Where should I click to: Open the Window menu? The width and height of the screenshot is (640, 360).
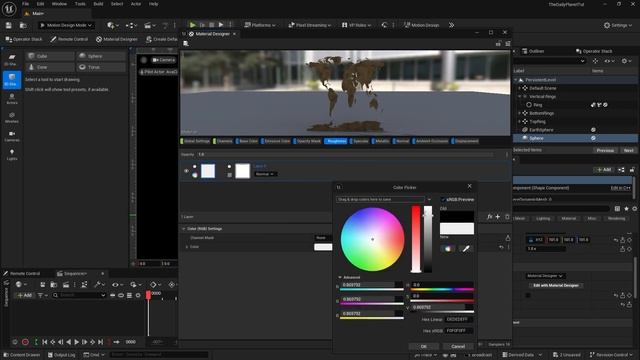pyautogui.click(x=59, y=4)
